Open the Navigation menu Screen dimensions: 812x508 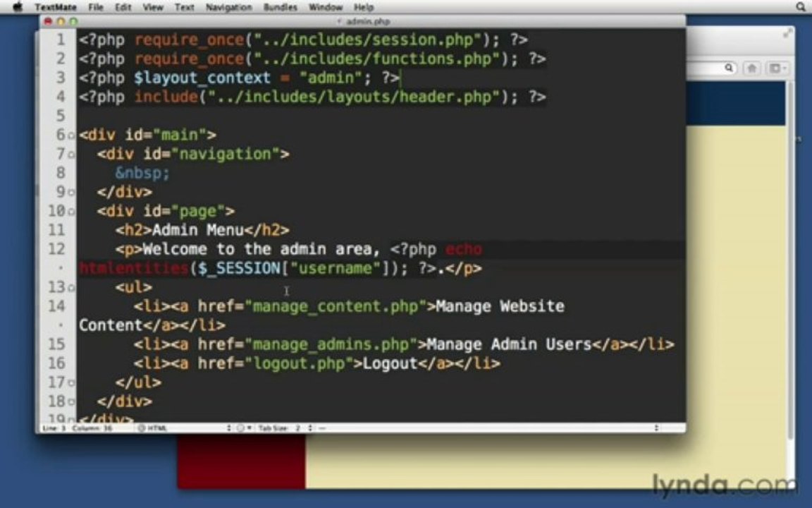tap(228, 7)
